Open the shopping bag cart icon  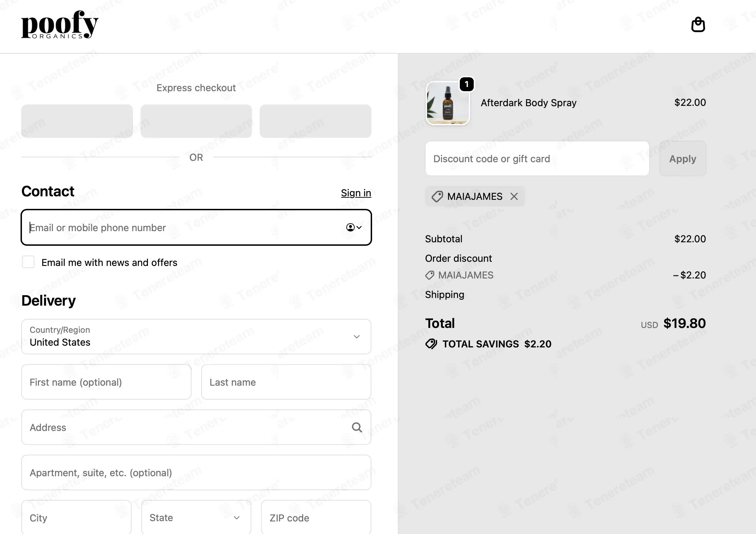click(698, 24)
